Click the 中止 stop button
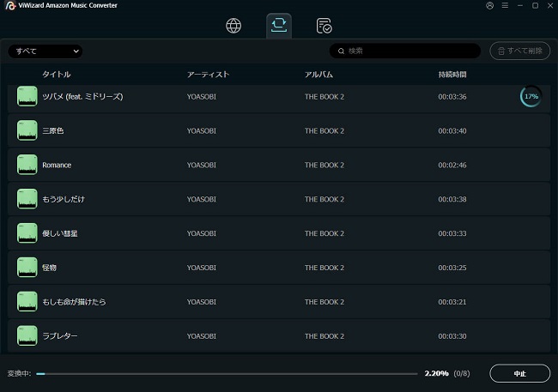Image resolution: width=558 pixels, height=392 pixels. (520, 373)
